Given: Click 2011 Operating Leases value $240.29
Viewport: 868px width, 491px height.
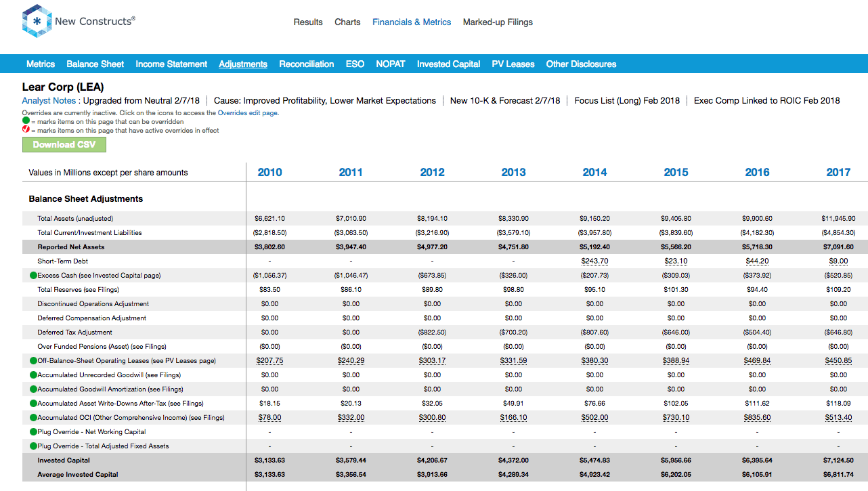Looking at the screenshot, I should click(x=351, y=361).
